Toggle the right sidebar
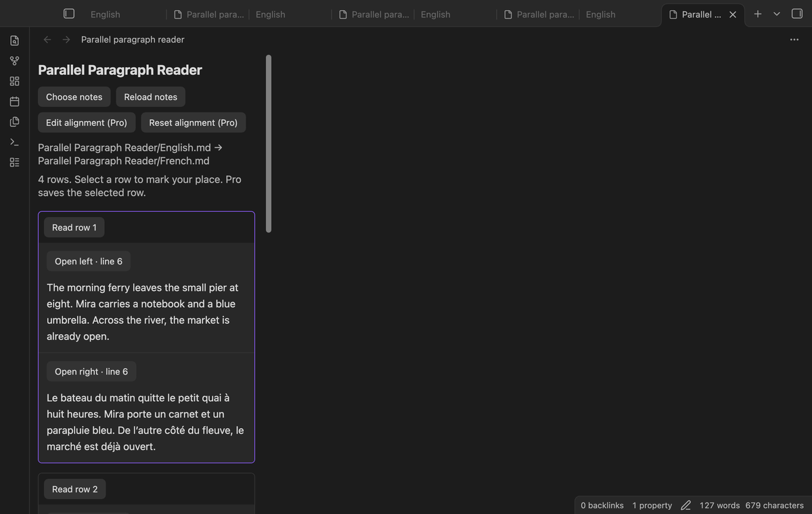812x514 pixels. (x=797, y=14)
